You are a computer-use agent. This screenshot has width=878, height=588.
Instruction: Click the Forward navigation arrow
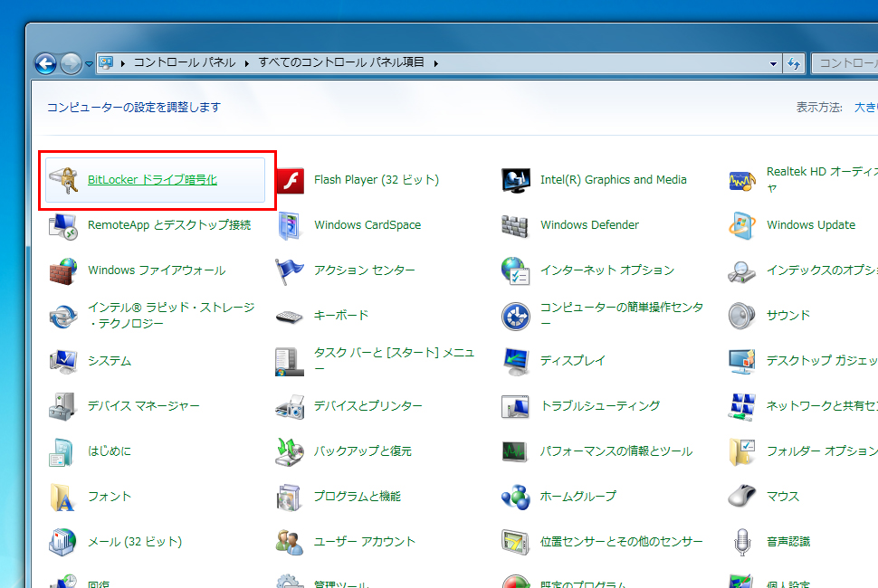pos(71,64)
